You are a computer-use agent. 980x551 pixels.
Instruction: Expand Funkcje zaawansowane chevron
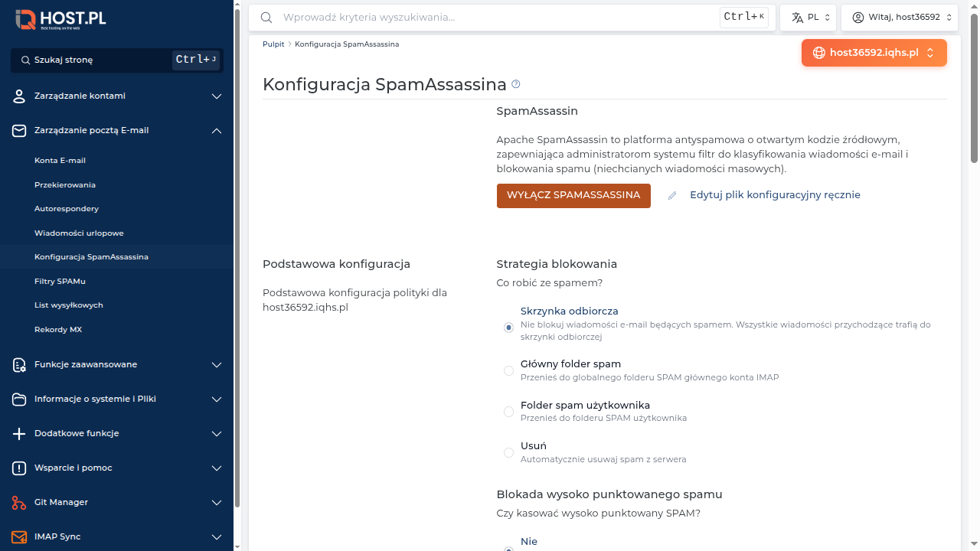point(217,365)
